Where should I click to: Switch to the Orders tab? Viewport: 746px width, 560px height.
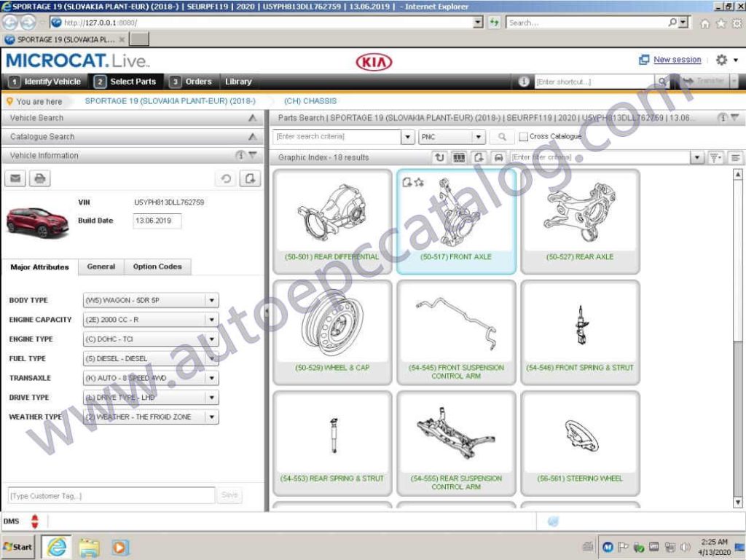pyautogui.click(x=197, y=82)
